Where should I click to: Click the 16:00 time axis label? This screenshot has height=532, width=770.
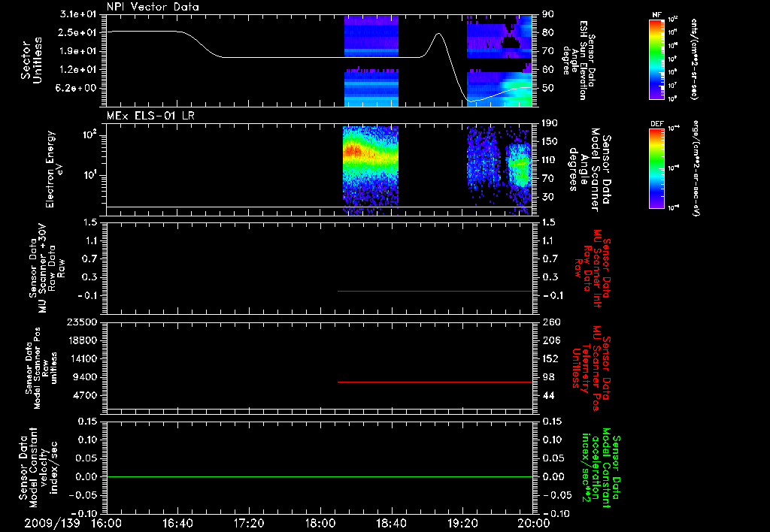coord(106,523)
